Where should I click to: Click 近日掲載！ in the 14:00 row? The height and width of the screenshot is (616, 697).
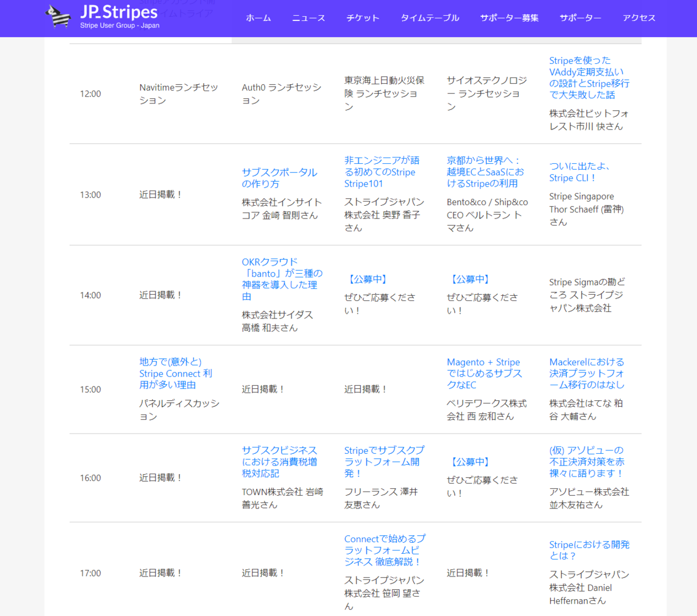tap(161, 295)
